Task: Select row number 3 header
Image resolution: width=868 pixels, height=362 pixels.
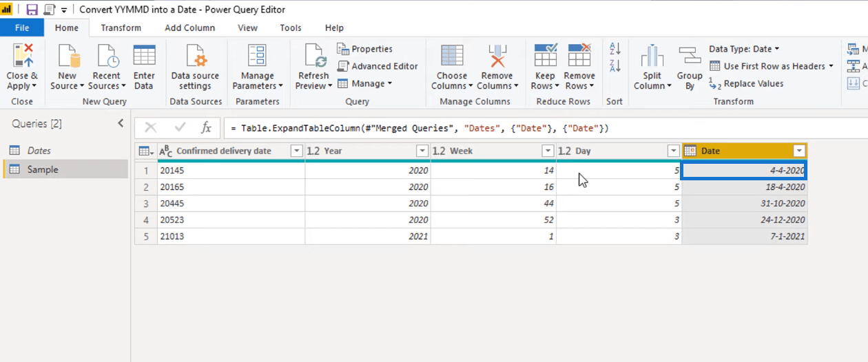Action: tap(146, 203)
